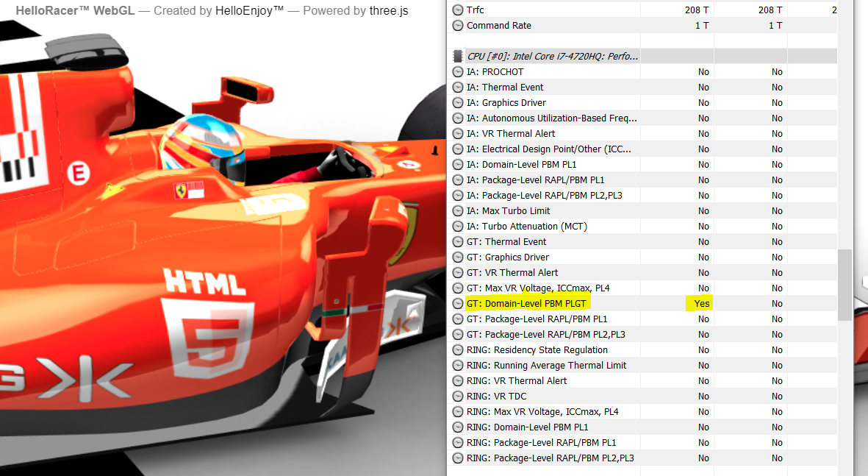Image resolution: width=868 pixels, height=476 pixels.
Task: Click sensor icon beside RING: VR TDC
Action: [x=458, y=397]
